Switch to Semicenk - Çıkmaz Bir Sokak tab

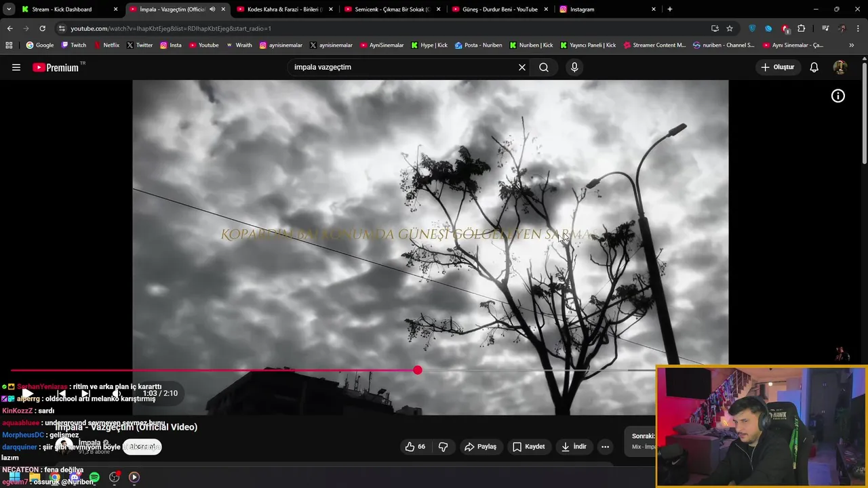391,9
